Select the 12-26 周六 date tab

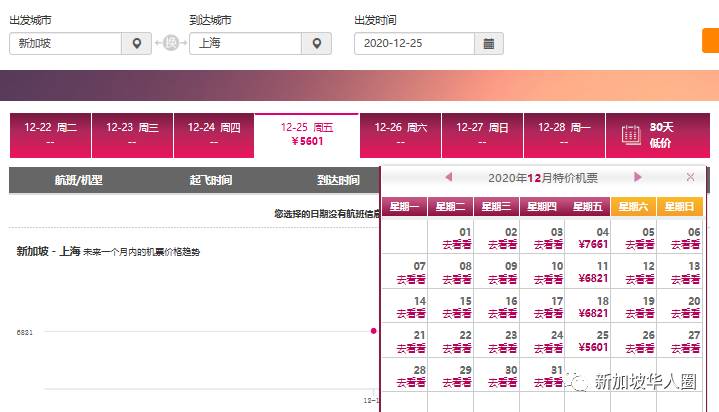pos(400,135)
